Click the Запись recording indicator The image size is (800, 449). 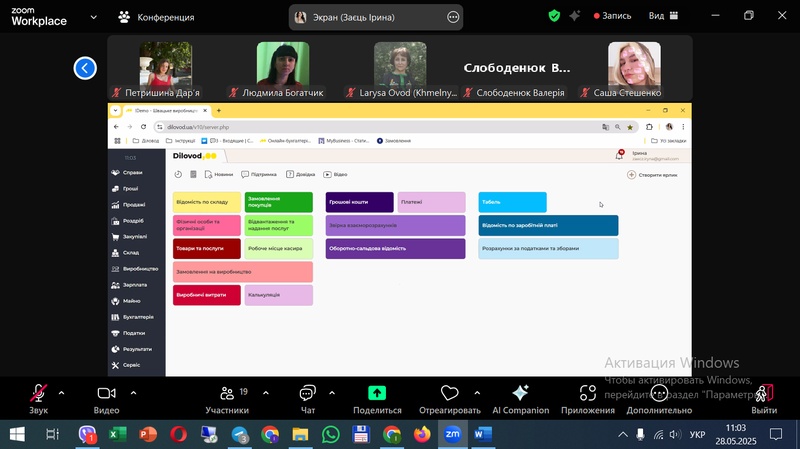tap(612, 16)
